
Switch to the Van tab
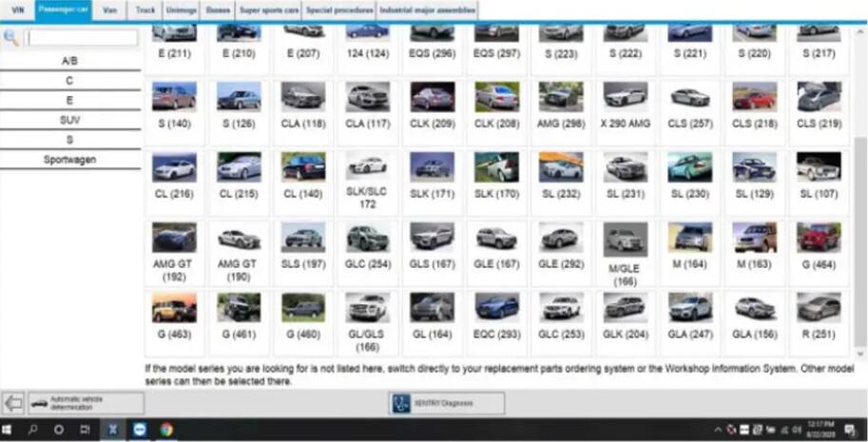tap(109, 10)
